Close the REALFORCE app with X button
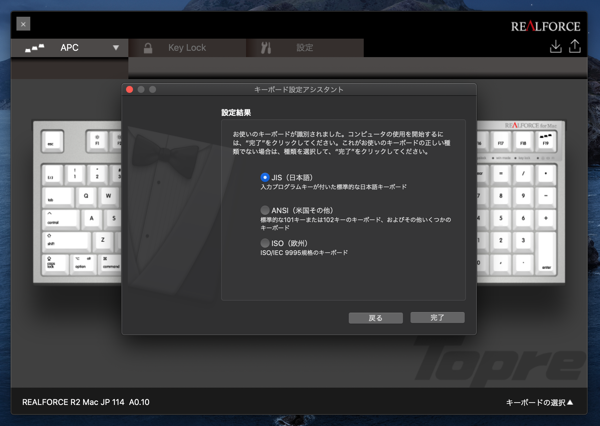The height and width of the screenshot is (426, 600). 23,24
